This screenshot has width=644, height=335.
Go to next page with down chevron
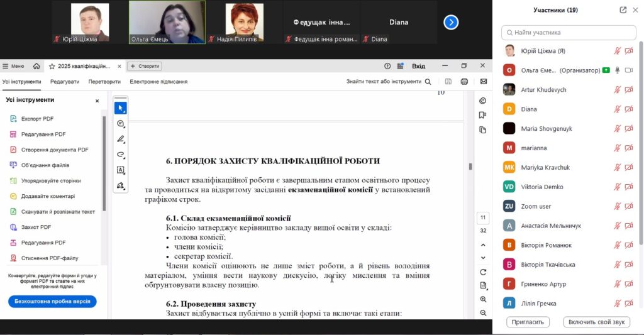[483, 258]
